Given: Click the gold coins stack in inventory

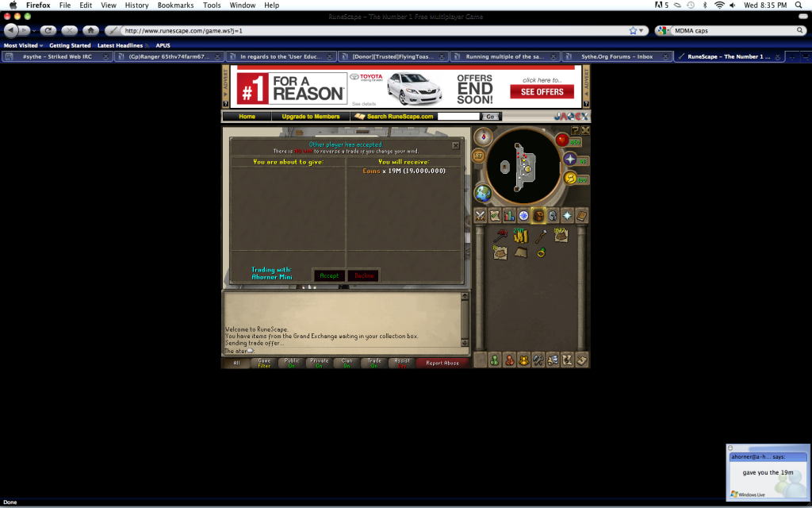Looking at the screenshot, I should (x=520, y=236).
